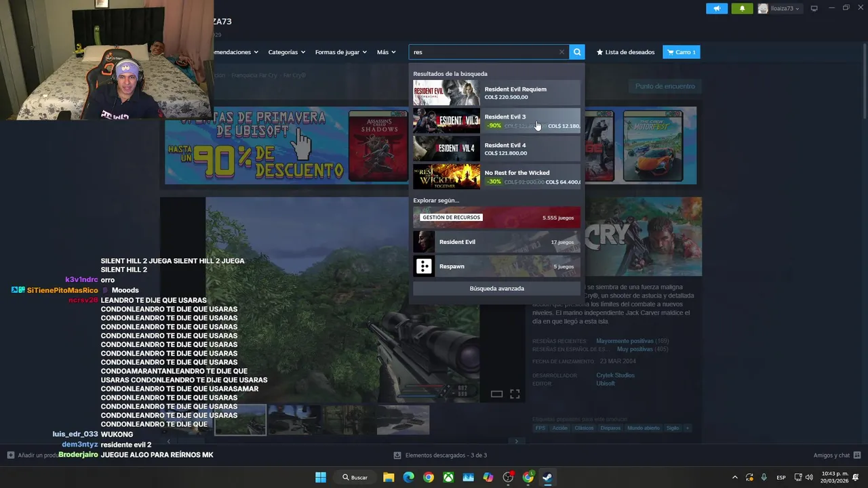868x488 pixels.
Task: Click the Clásicos tag
Action: (x=584, y=428)
